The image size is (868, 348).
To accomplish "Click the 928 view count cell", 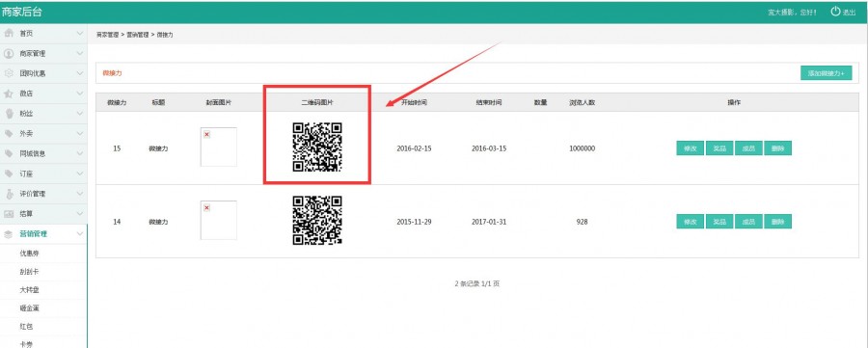I will (582, 222).
